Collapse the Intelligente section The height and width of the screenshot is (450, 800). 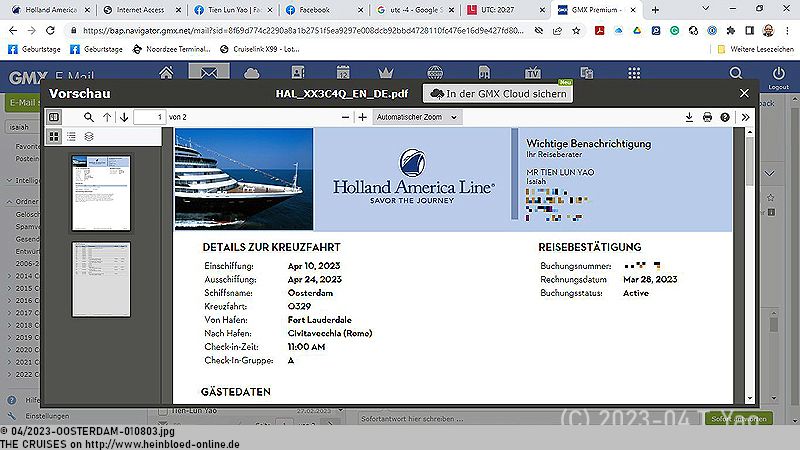coord(9,180)
